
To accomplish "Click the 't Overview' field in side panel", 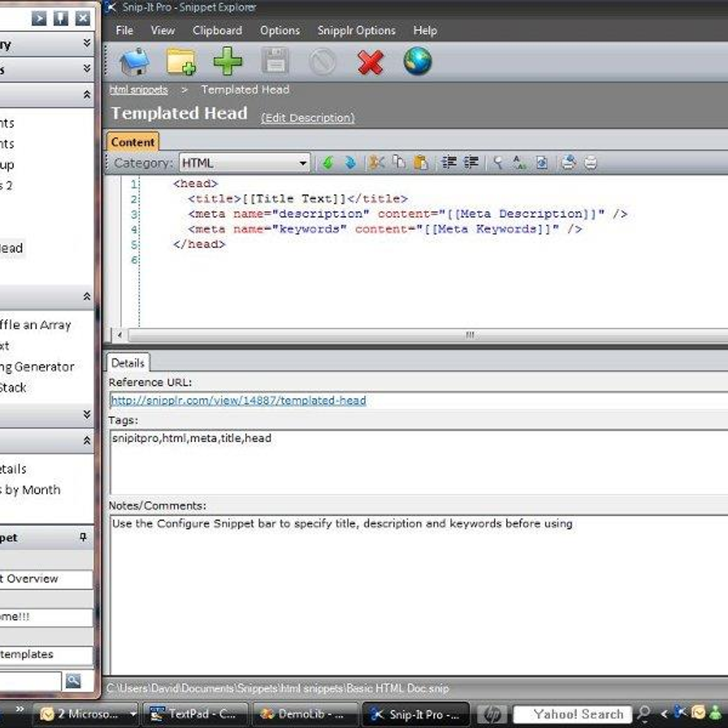I will pyautogui.click(x=46, y=579).
